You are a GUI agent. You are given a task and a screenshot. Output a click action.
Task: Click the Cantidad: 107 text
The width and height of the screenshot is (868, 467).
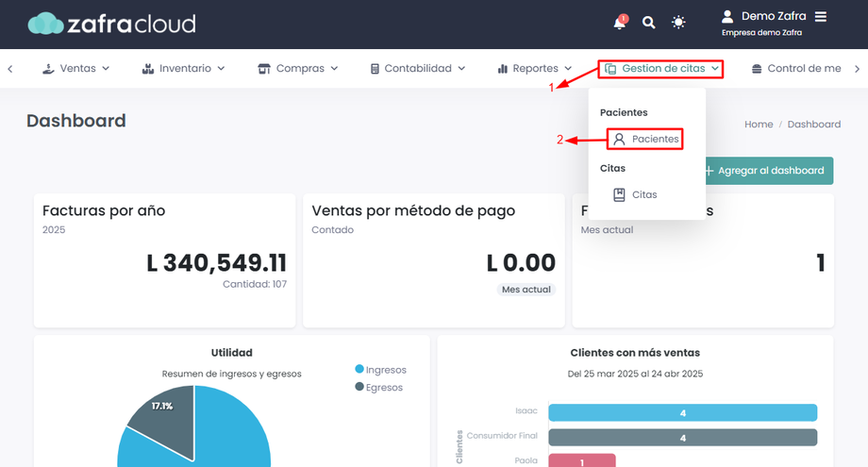(255, 284)
